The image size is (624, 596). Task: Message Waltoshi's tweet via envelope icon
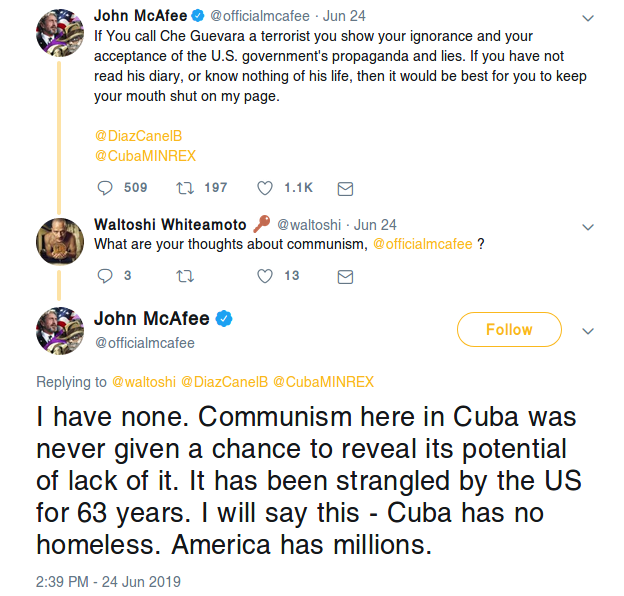point(345,276)
